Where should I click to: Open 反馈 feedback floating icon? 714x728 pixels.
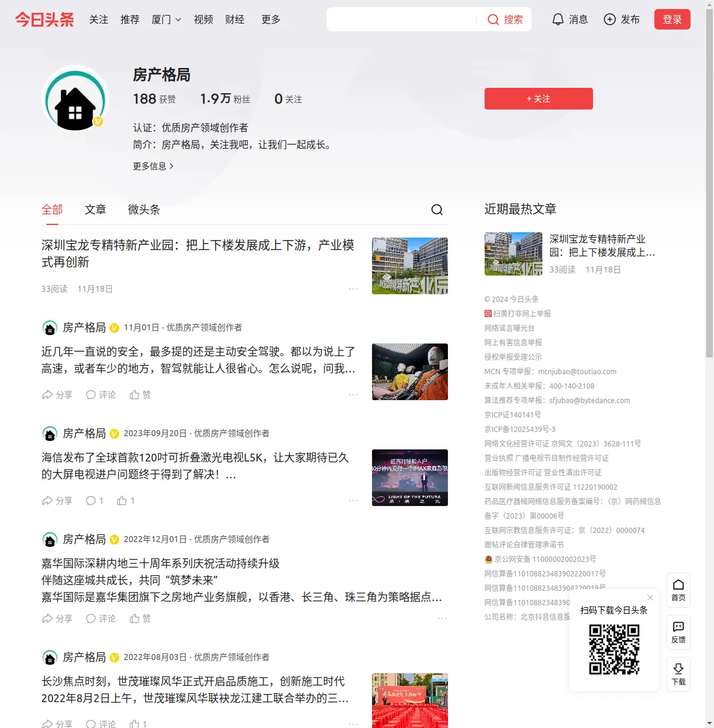(x=678, y=632)
